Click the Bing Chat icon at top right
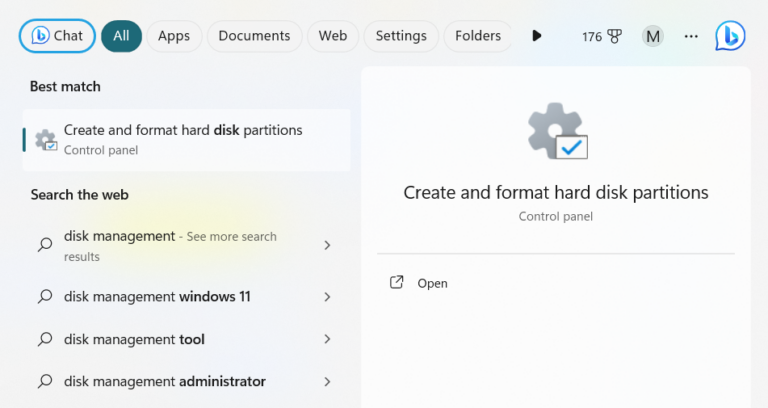Screen dimensions: 768x408 (730, 36)
